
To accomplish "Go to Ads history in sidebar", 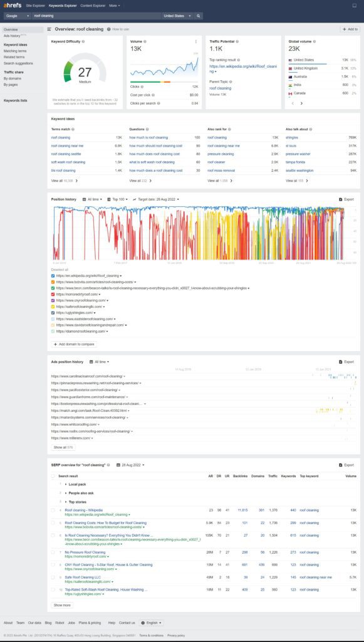I will tap(12, 36).
